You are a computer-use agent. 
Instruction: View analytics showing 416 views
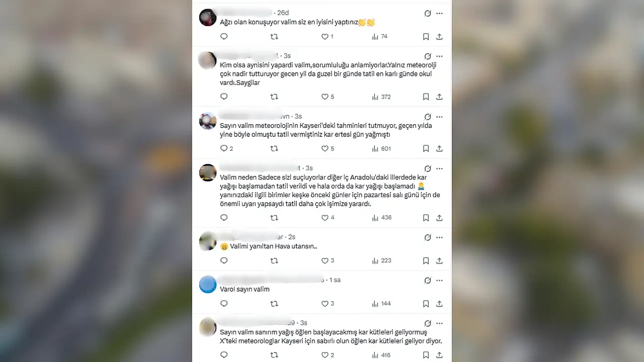tap(381, 355)
